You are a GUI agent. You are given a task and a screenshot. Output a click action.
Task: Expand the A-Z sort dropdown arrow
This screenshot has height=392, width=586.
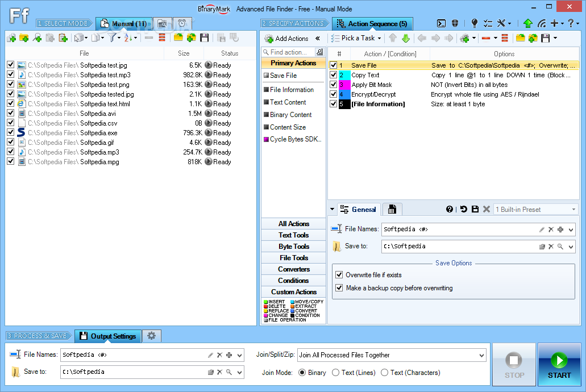[136, 37]
